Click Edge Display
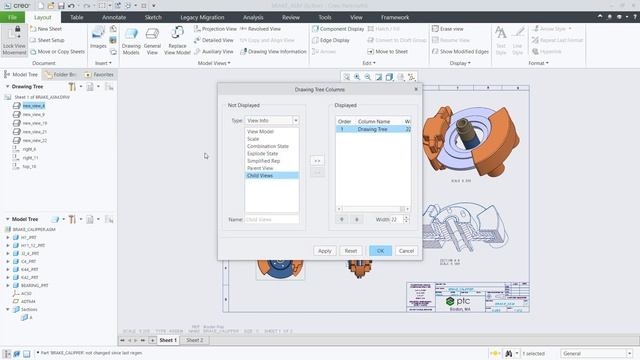 click(x=331, y=40)
